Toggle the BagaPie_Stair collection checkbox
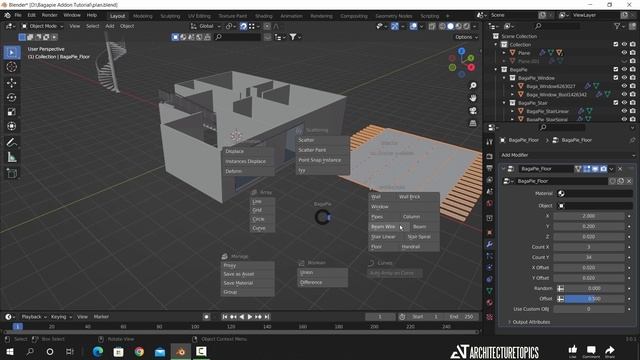This screenshot has height=360, width=640. coord(616,102)
